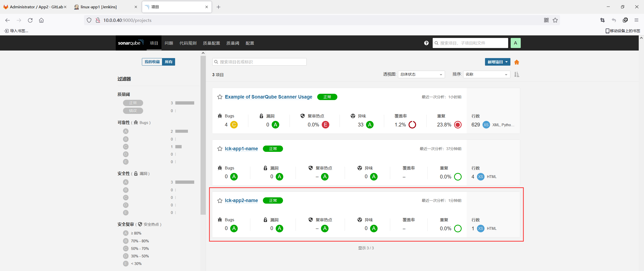Filter security by rating A

click(126, 182)
